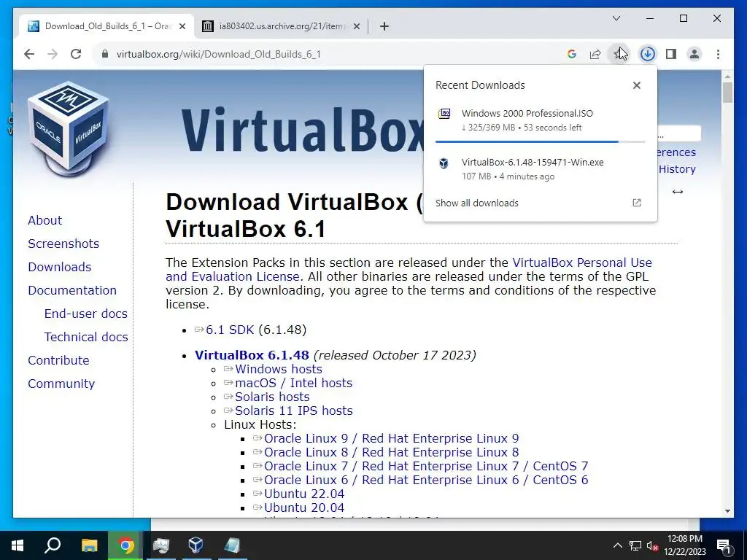Select the Windows 2000 Professional.ISO download entry
The height and width of the screenshot is (560, 747).
(540, 120)
